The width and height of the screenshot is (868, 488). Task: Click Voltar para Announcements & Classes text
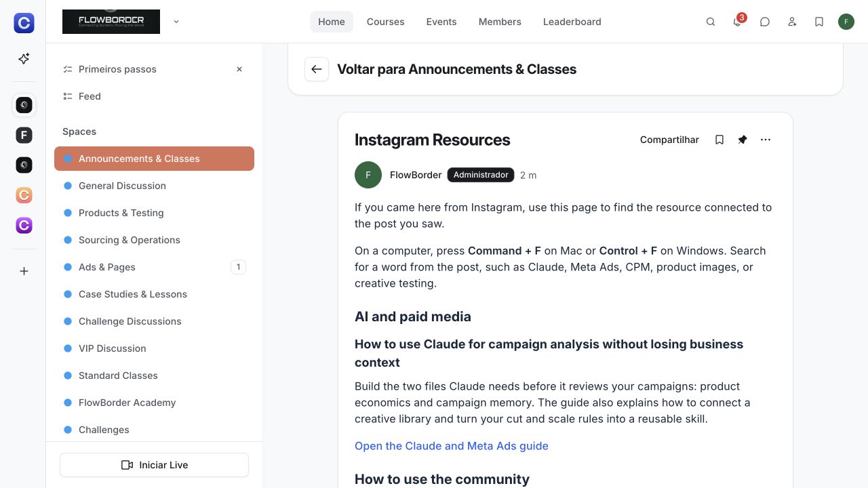(x=456, y=69)
